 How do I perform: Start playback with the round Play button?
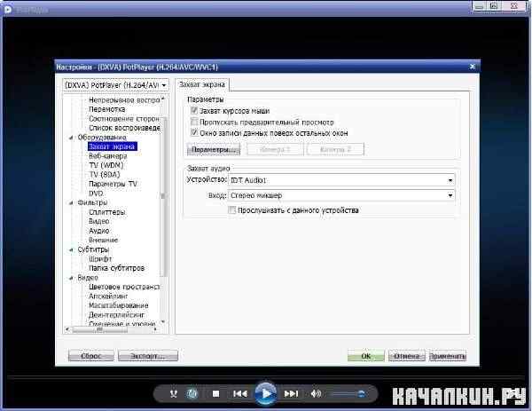[x=266, y=393]
